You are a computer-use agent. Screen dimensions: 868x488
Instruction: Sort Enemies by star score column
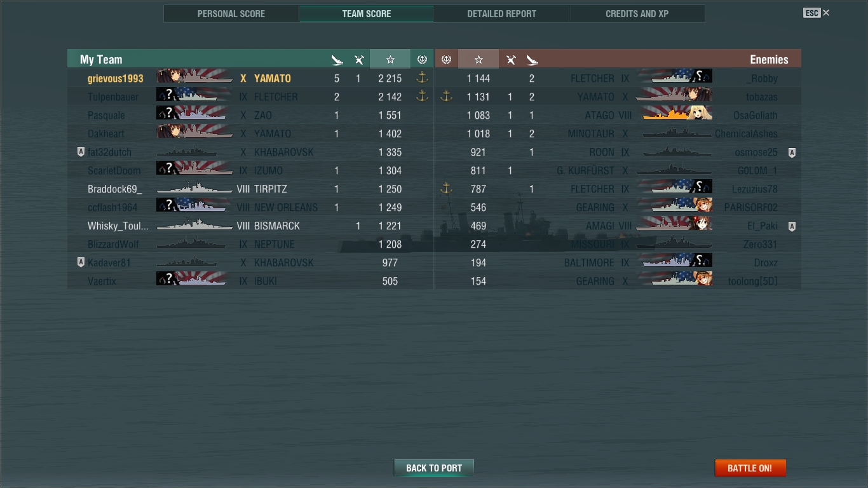(478, 60)
